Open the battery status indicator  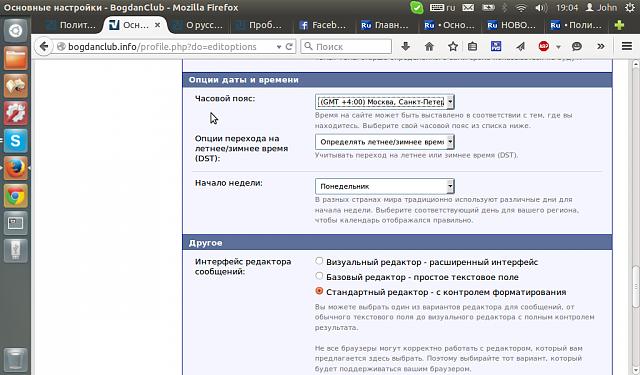(488, 7)
